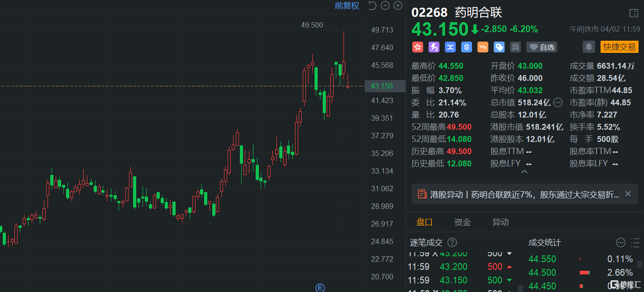
Task: Click the Hong Kong market flag icon
Action: (417, 47)
